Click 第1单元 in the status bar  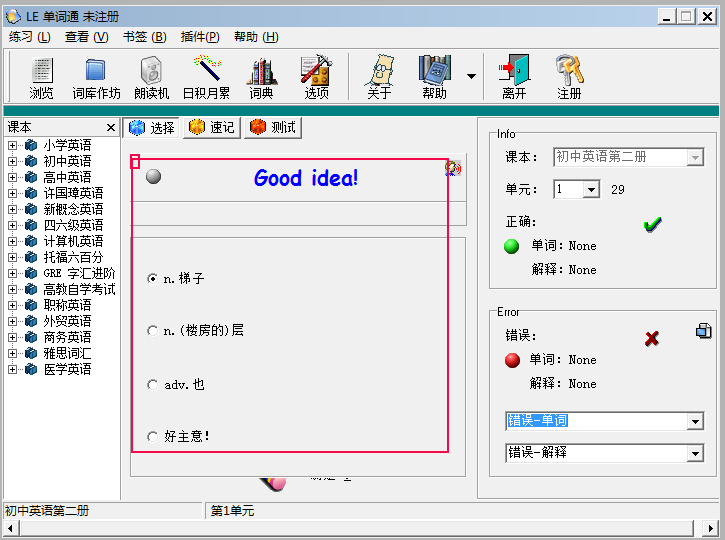click(232, 511)
